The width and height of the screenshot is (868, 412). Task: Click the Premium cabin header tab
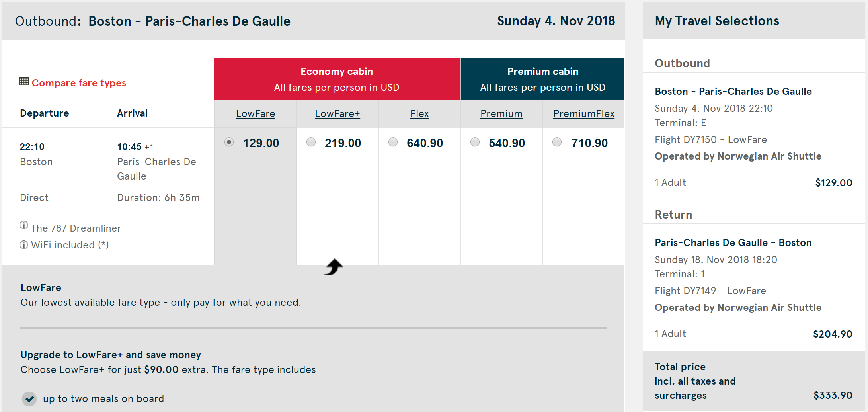543,79
